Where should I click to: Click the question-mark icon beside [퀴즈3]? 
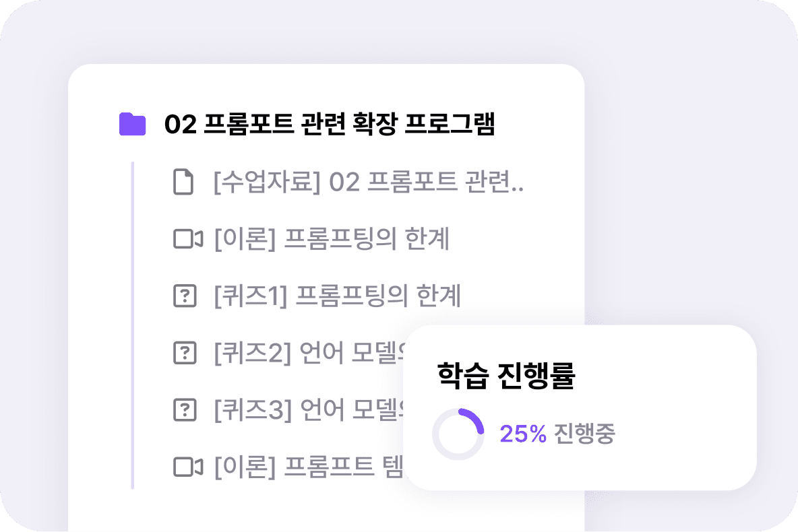[x=185, y=409]
